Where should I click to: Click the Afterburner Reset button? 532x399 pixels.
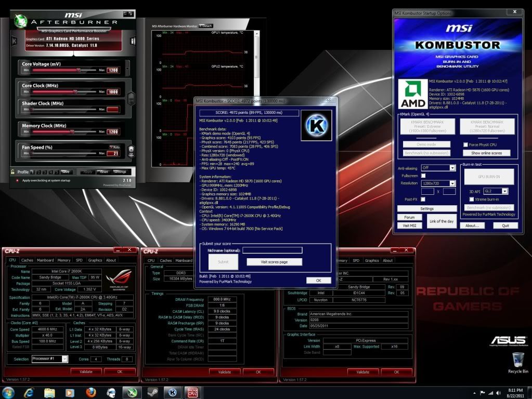(x=104, y=172)
